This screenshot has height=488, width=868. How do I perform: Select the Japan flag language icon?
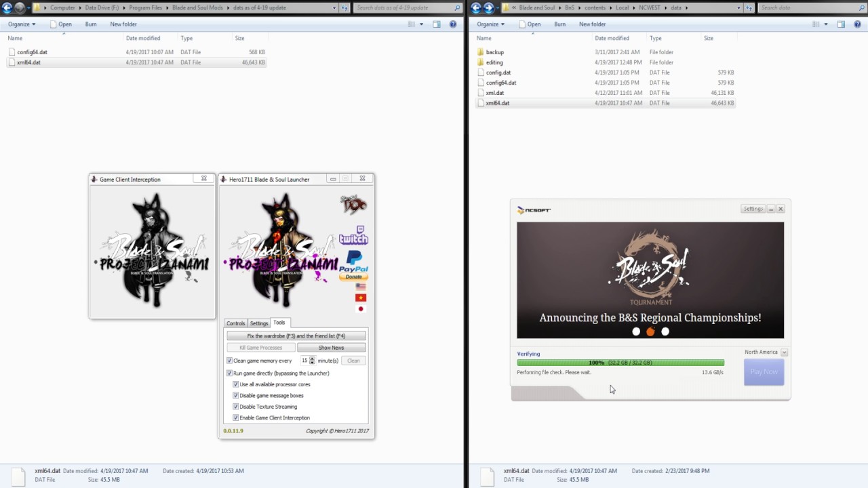361,308
